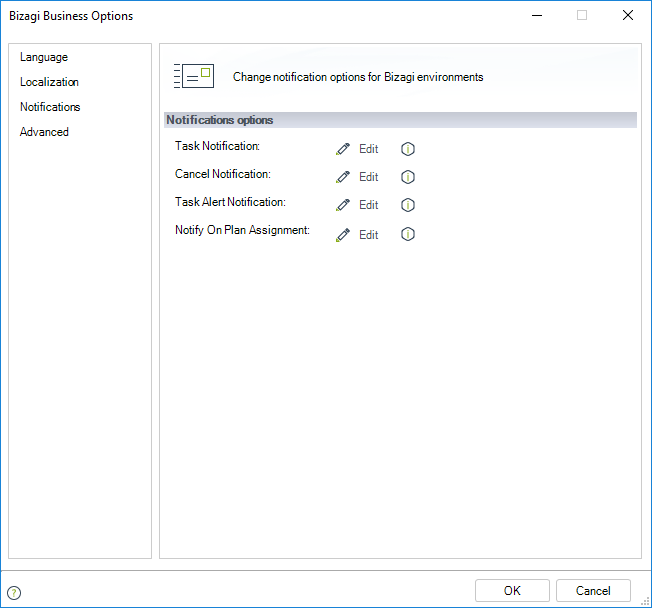The image size is (652, 608).
Task: Close the Bizagi Business Options window
Action: click(628, 15)
